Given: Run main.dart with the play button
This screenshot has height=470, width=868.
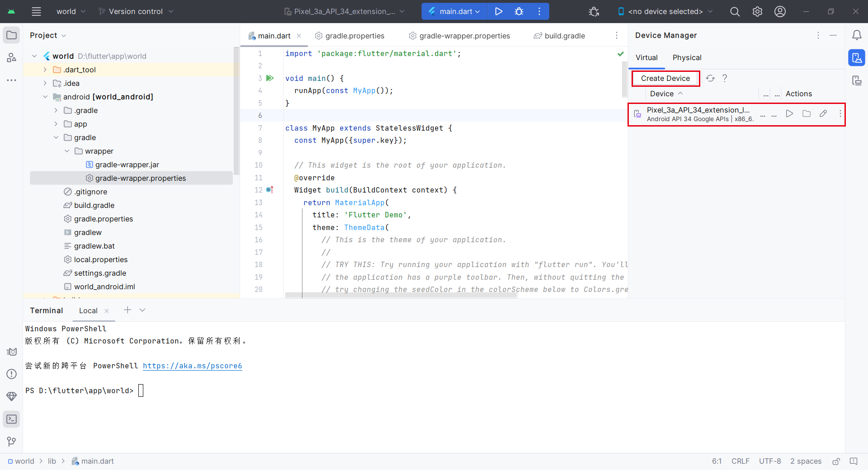Looking at the screenshot, I should click(x=498, y=11).
